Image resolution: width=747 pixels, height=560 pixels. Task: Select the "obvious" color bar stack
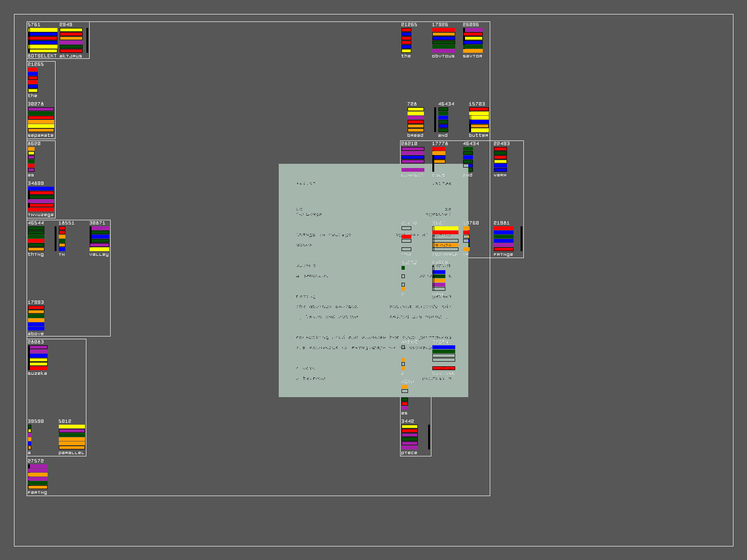click(444, 40)
